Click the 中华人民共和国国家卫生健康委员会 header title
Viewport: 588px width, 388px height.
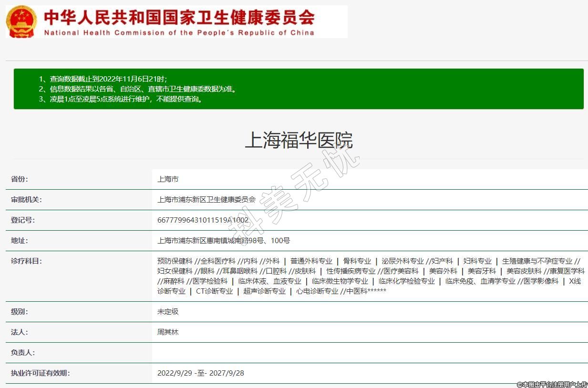tap(179, 18)
